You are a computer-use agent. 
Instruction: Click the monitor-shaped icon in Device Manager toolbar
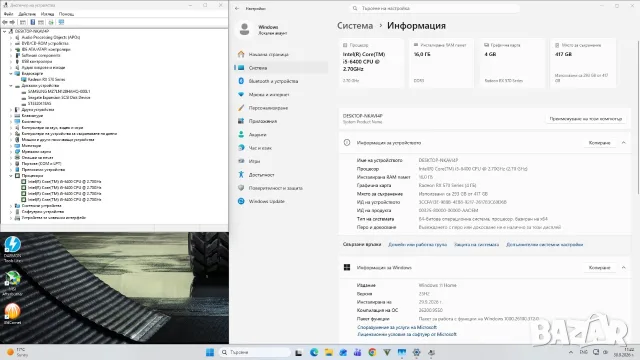(x=61, y=22)
